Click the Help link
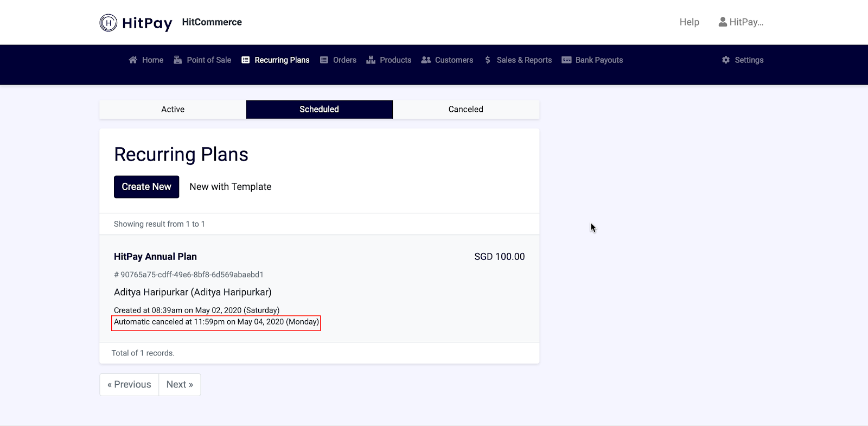 (690, 22)
